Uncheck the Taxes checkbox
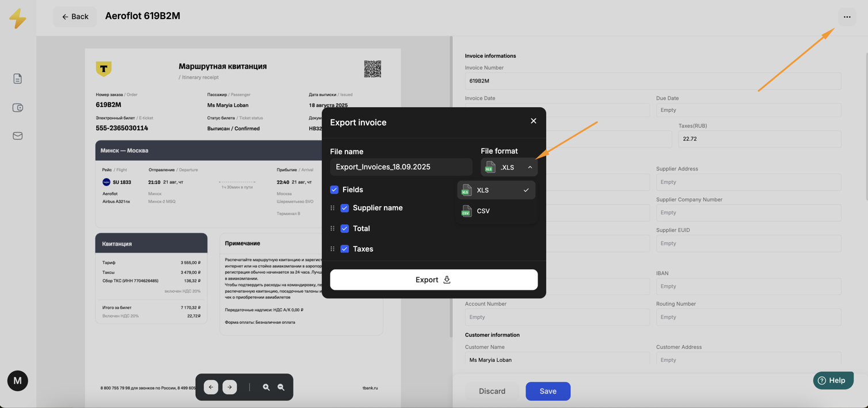The image size is (868, 408). click(345, 249)
